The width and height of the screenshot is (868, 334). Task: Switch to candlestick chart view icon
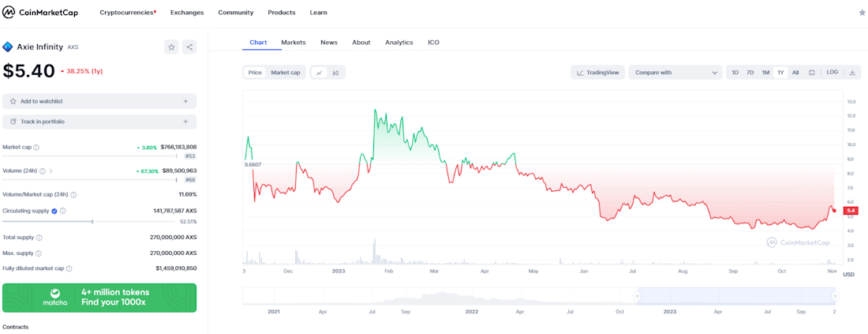335,73
